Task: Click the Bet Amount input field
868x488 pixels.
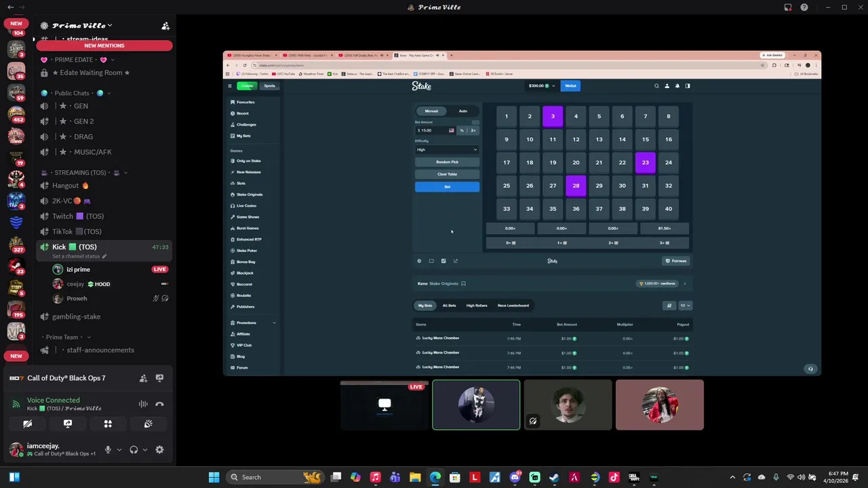Action: point(435,130)
